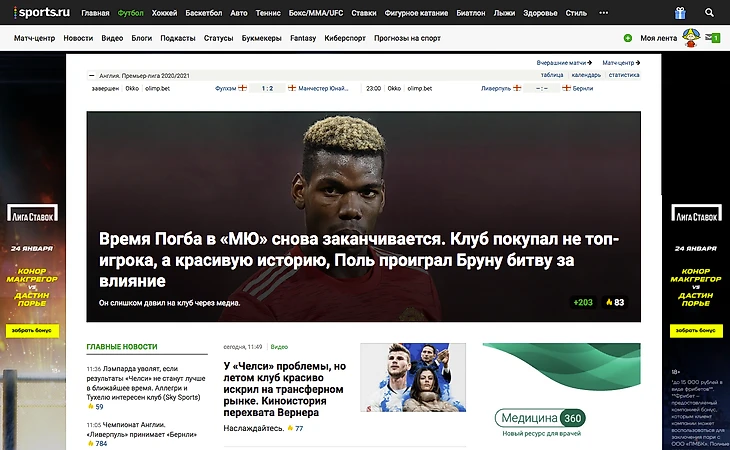Open Бокс/MMA/UFC section

pyautogui.click(x=316, y=13)
